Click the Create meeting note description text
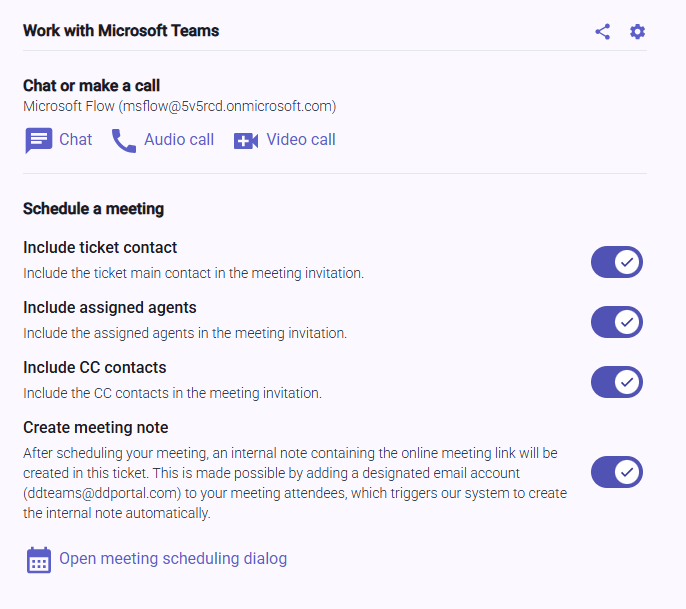This screenshot has width=686, height=609. tap(290, 483)
